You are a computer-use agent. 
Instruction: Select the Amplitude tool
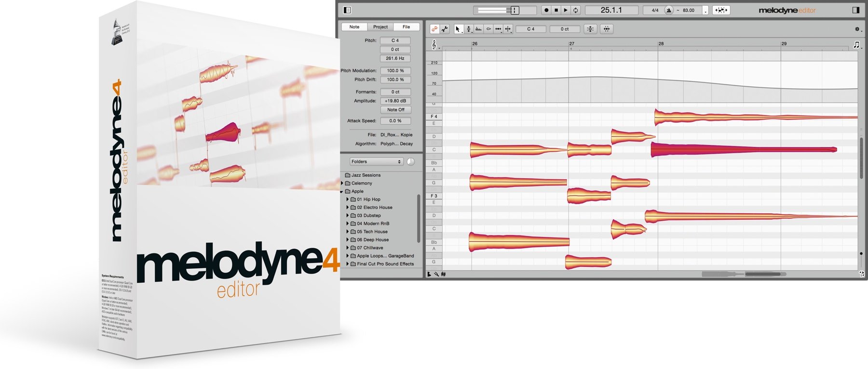[488, 29]
